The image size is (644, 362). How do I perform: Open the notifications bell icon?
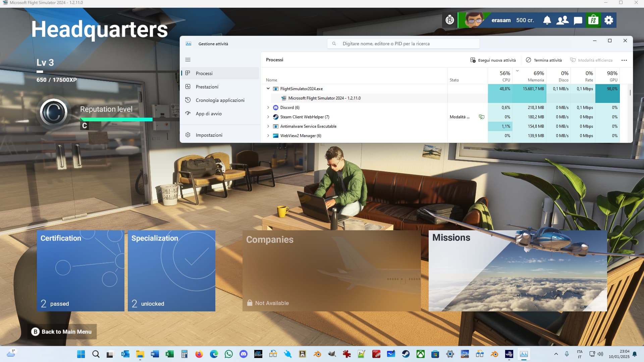click(547, 20)
